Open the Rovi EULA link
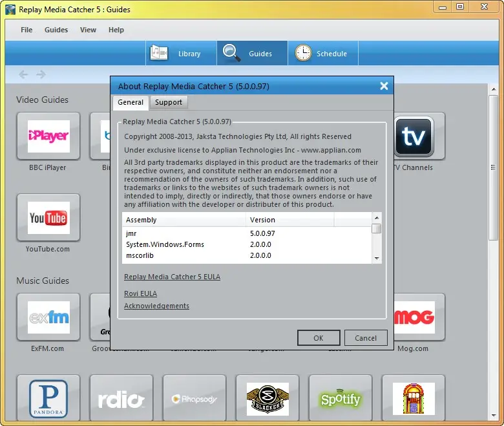The height and width of the screenshot is (426, 504). click(140, 293)
